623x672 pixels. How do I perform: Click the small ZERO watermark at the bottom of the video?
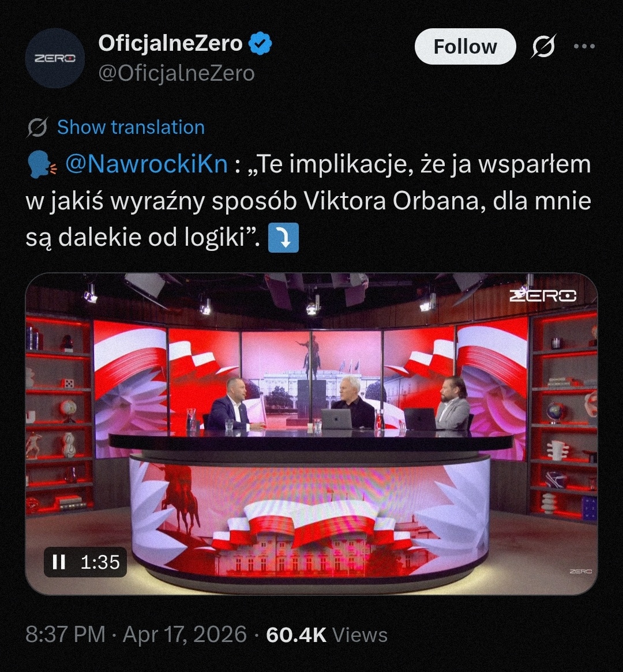click(x=580, y=571)
